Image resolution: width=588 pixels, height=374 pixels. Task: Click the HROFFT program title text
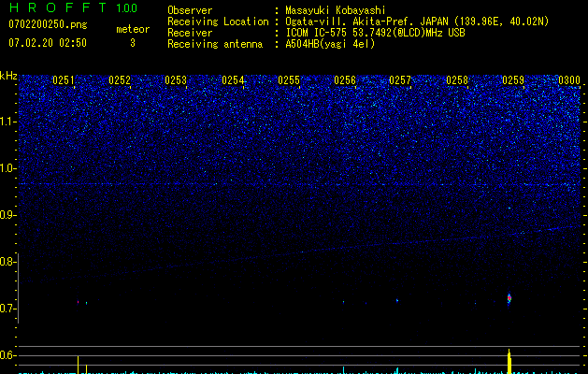(59, 7)
